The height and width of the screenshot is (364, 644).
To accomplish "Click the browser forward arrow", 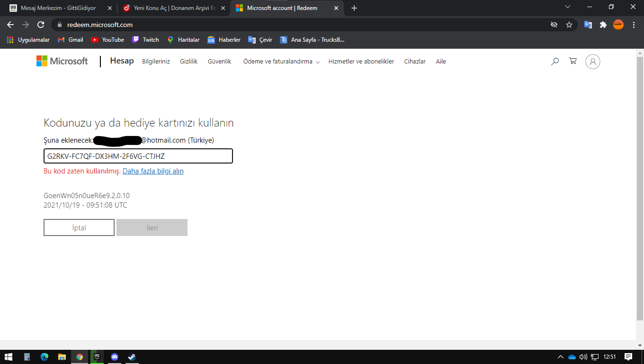I will point(26,25).
